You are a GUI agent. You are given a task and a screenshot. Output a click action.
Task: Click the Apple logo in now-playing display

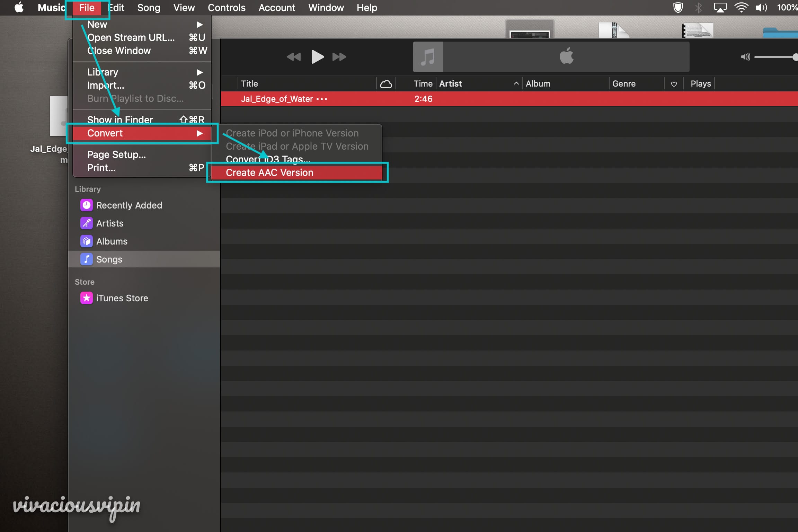566,56
